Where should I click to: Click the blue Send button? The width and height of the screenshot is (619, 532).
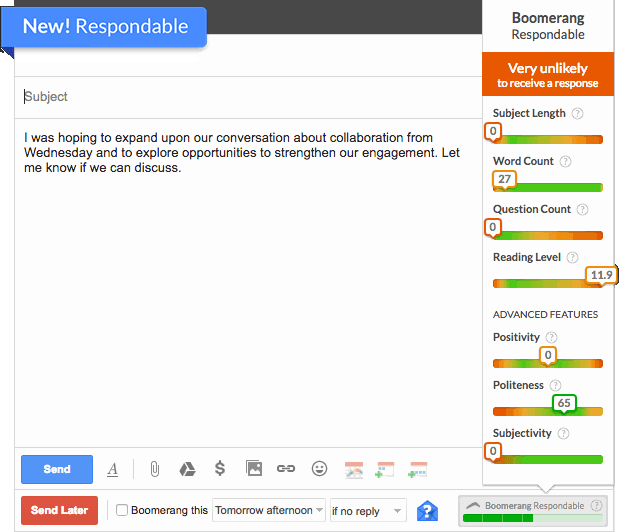click(x=57, y=469)
